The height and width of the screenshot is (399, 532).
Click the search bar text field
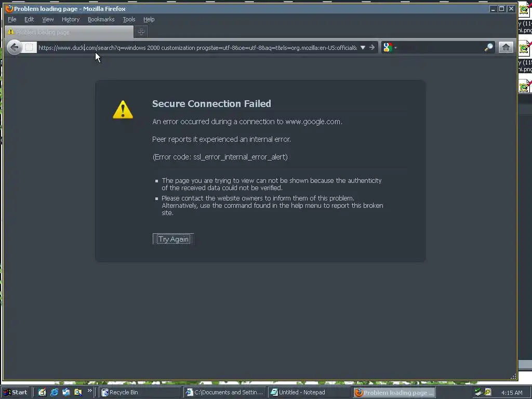441,47
